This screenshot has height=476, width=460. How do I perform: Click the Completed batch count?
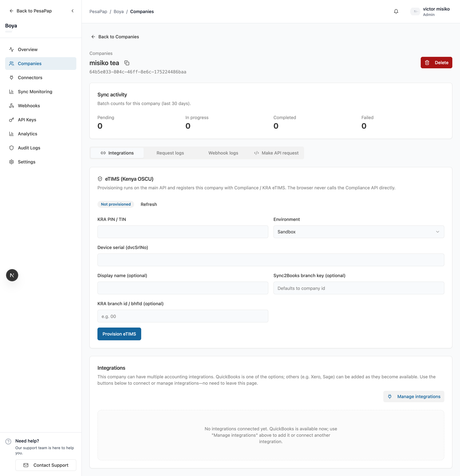pos(276,126)
